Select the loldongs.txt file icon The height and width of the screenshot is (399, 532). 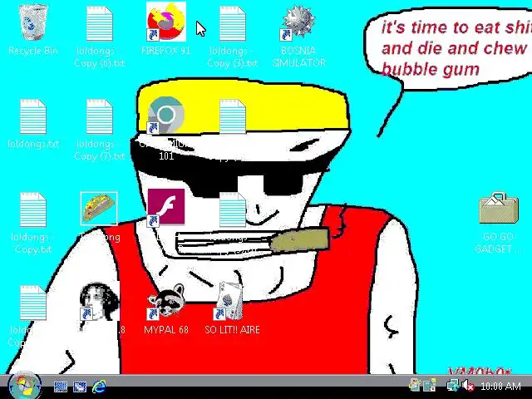tap(33, 116)
